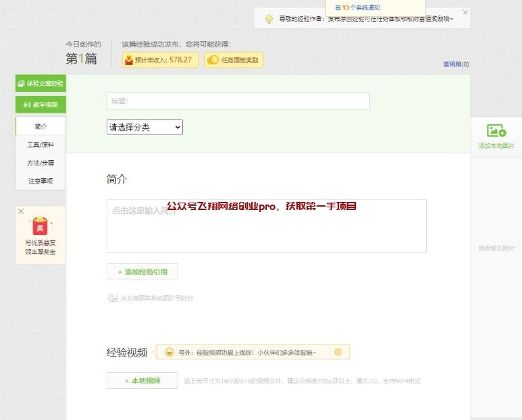Dismiss the 经验视频 tip with its round close icon
This screenshot has height=420, width=522.
[x=338, y=352]
